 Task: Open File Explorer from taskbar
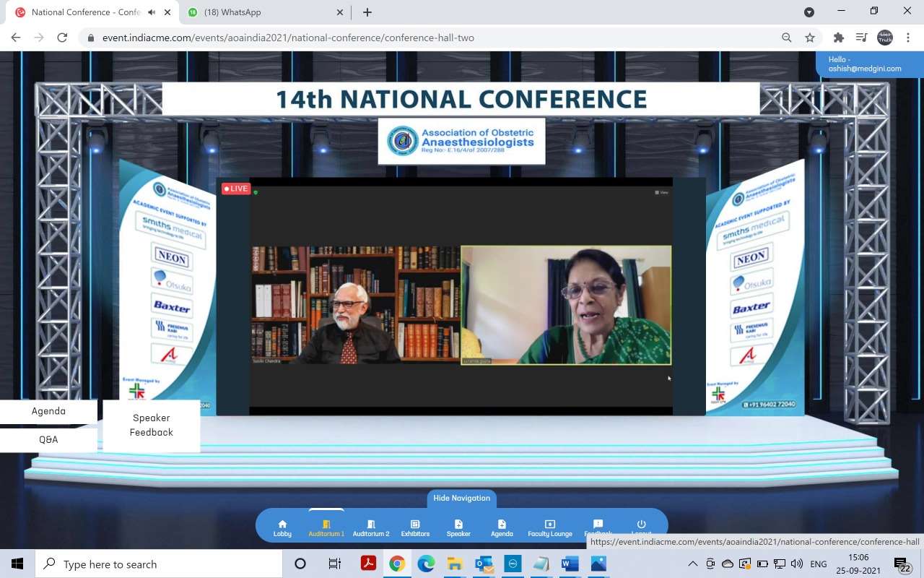click(x=455, y=564)
